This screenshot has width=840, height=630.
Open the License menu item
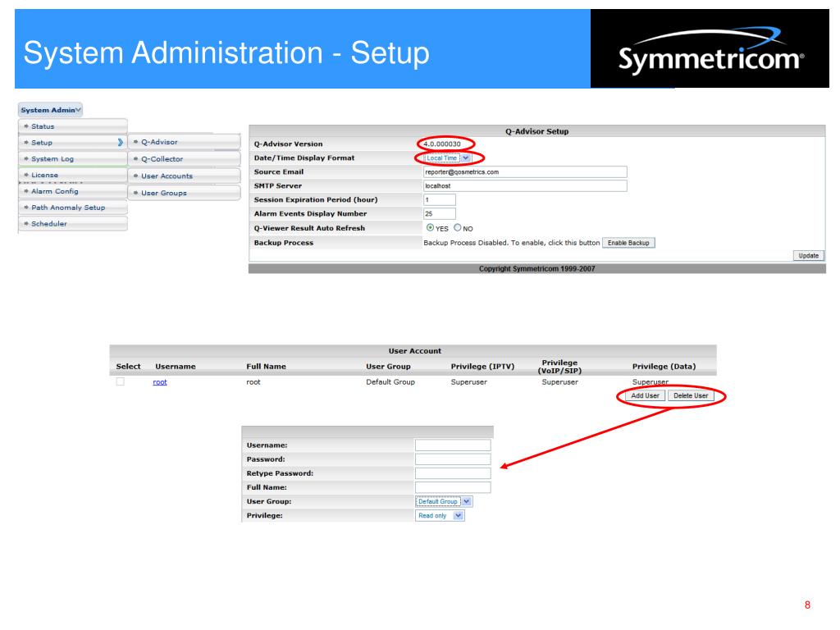pyautogui.click(x=73, y=175)
